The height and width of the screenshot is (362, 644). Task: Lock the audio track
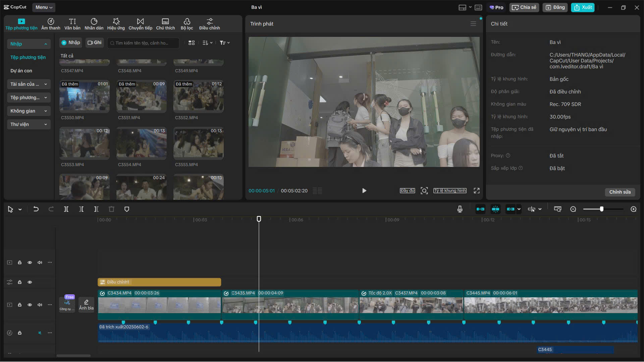pyautogui.click(x=20, y=333)
